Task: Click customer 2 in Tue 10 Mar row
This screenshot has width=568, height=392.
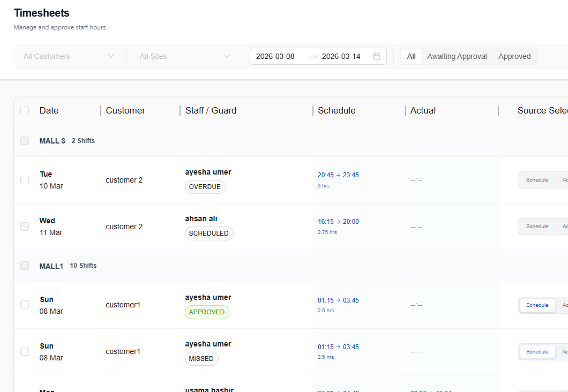Action: click(124, 180)
